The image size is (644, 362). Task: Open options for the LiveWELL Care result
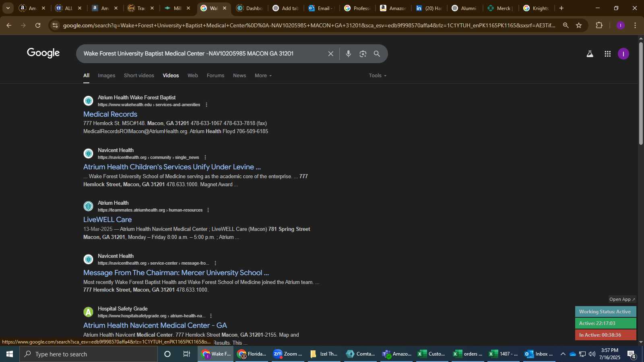point(208,210)
